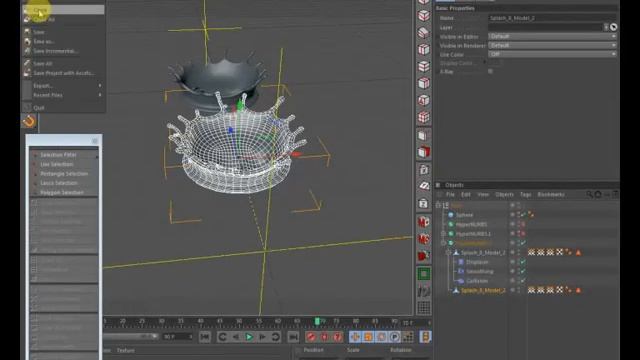Click the Record Active Objects button
Image resolution: width=640 pixels, height=360 pixels.
point(311,337)
